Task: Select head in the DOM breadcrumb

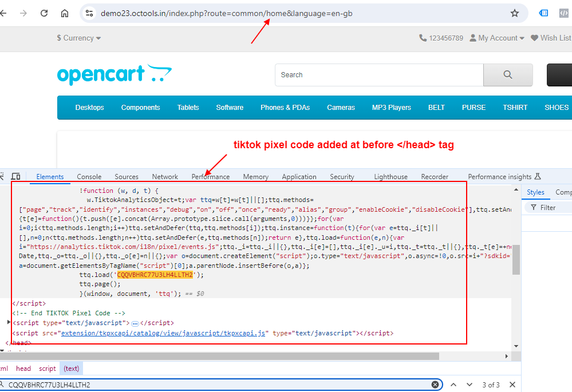Action: 23,369
